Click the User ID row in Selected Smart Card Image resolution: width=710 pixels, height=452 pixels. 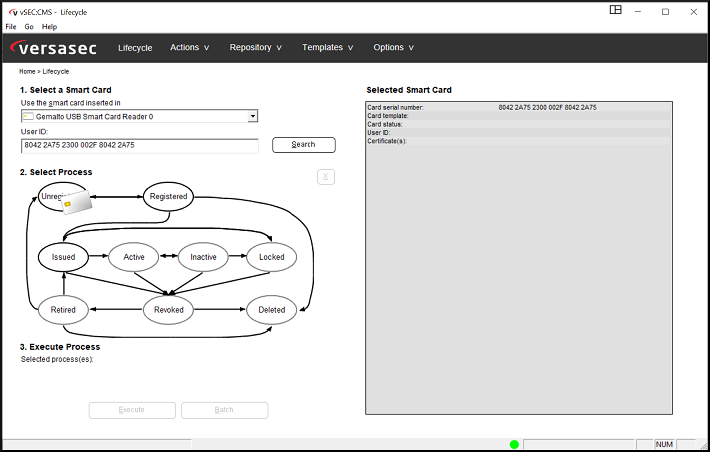(518, 133)
